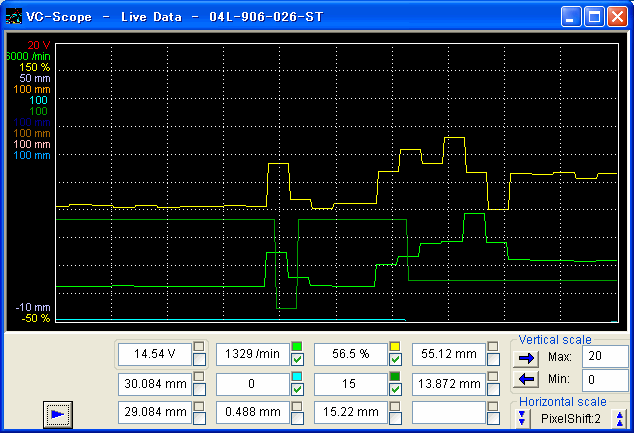Viewport: 634px width, 433px height.
Task: Uncheck the 56.5 % channel checkbox
Action: tap(395, 360)
